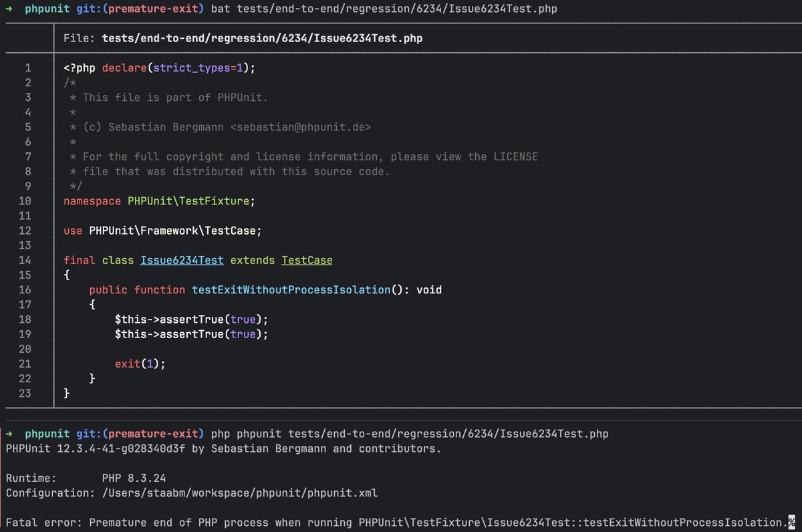Click the configuration path /Users/staabm/workspace/phpunit/phpunit.xml
802x532 pixels.
[x=240, y=493]
